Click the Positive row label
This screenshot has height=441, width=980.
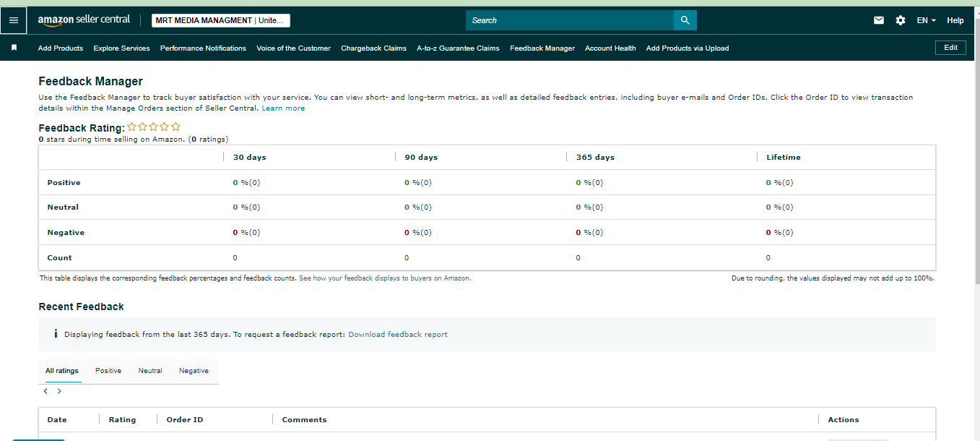click(64, 183)
